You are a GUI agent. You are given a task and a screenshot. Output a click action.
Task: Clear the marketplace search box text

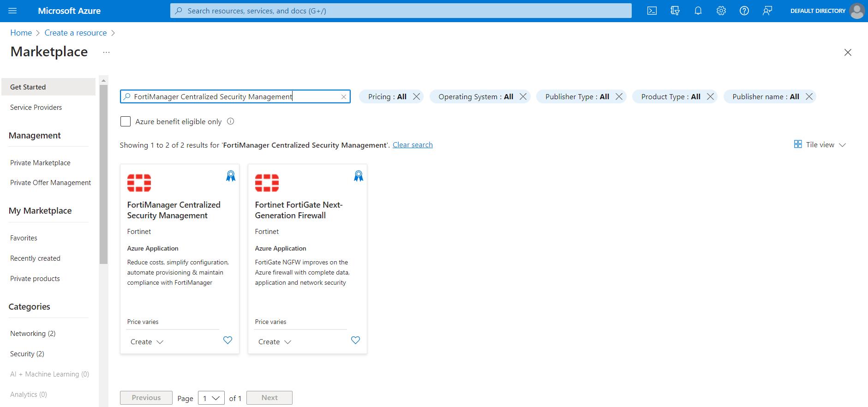pyautogui.click(x=344, y=96)
